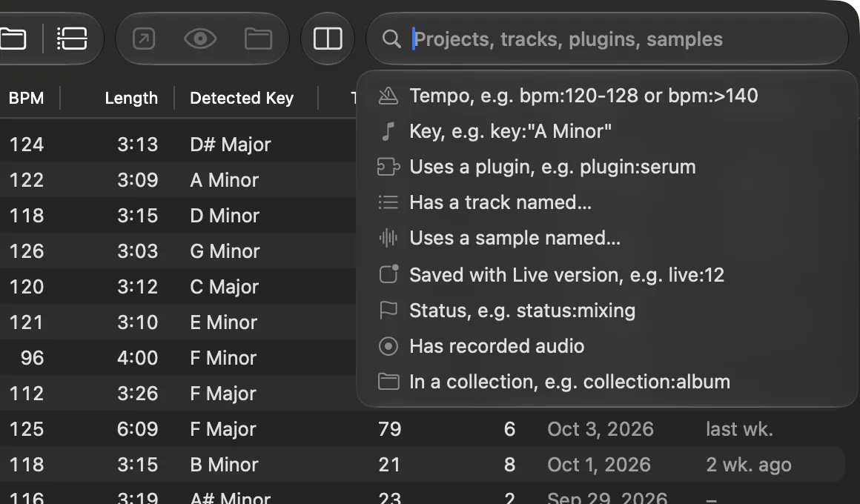Select the D# Major cell
The width and height of the screenshot is (860, 504).
click(x=231, y=145)
